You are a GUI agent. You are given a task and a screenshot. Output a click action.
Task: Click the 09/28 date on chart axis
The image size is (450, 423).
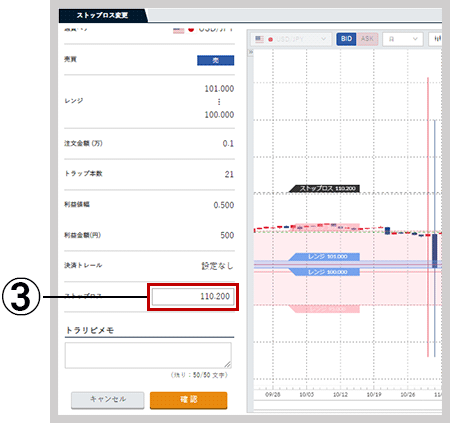(273, 395)
